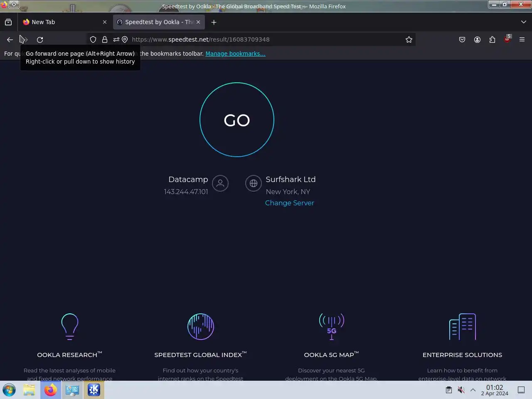Click the Surfshark Ltd server name
Screen dimensions: 532x399
(291, 179)
